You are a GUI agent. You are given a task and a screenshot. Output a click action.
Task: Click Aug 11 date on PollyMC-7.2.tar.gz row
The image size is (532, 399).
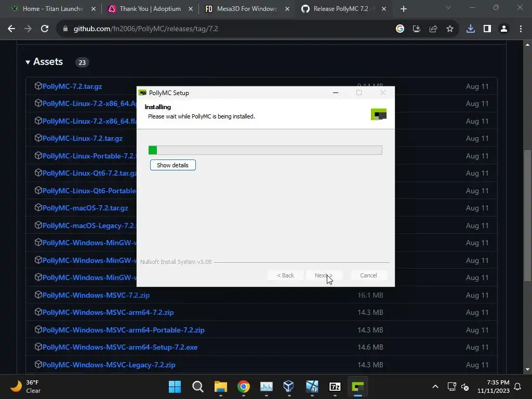click(x=477, y=87)
